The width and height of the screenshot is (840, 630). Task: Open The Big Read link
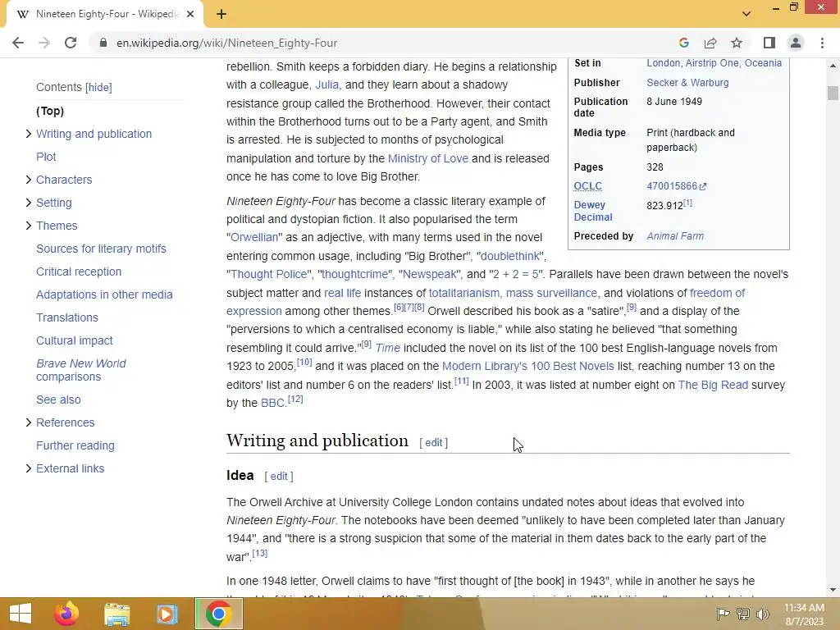(x=713, y=385)
